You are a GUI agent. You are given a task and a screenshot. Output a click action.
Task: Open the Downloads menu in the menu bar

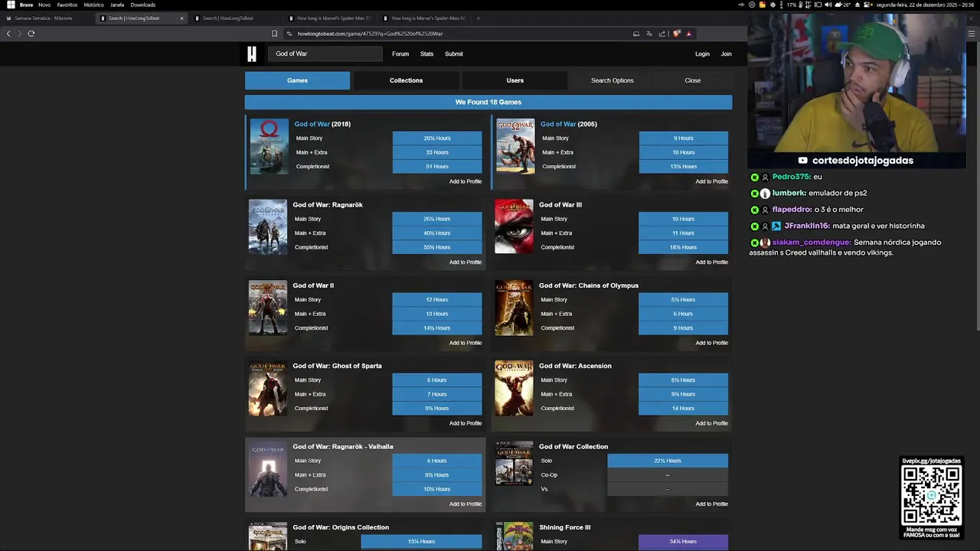pyautogui.click(x=143, y=5)
